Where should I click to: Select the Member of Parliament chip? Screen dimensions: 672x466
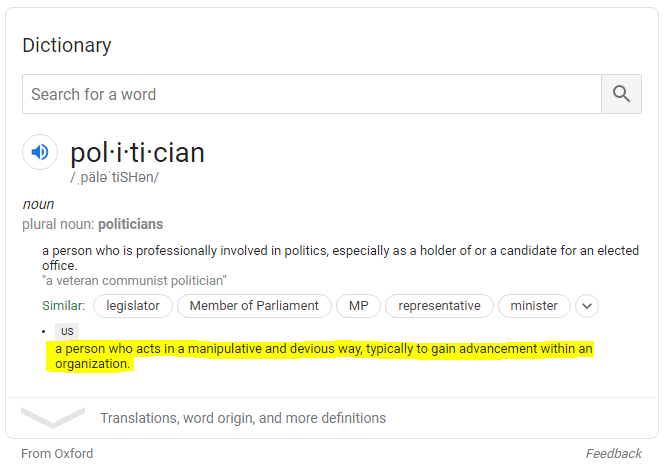coord(254,306)
